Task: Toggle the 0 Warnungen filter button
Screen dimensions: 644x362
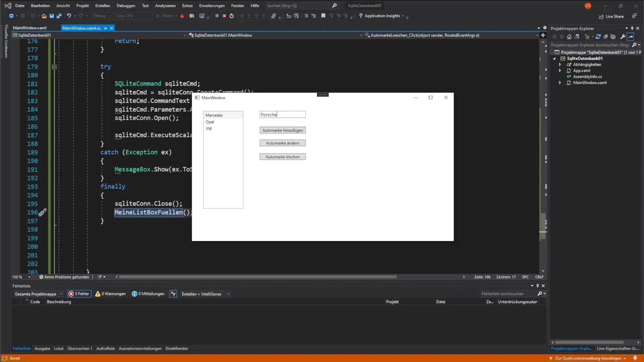Action: pos(110,294)
